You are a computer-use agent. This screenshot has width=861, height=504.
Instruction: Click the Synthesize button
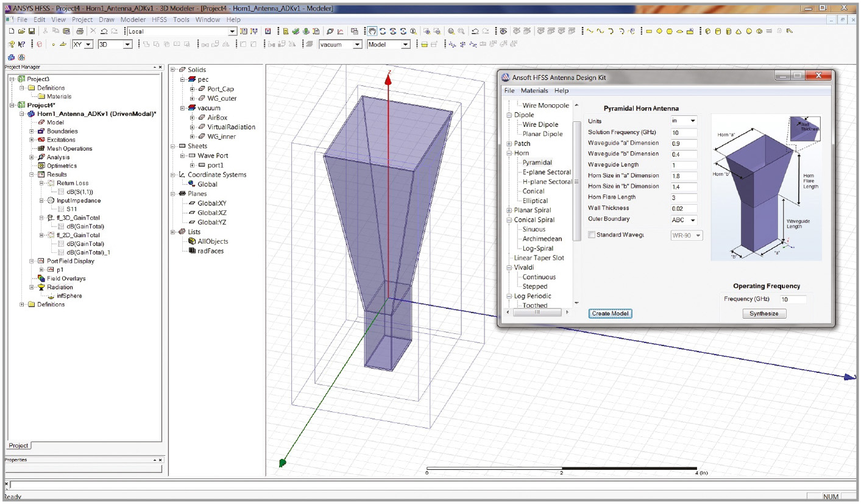[x=764, y=313]
